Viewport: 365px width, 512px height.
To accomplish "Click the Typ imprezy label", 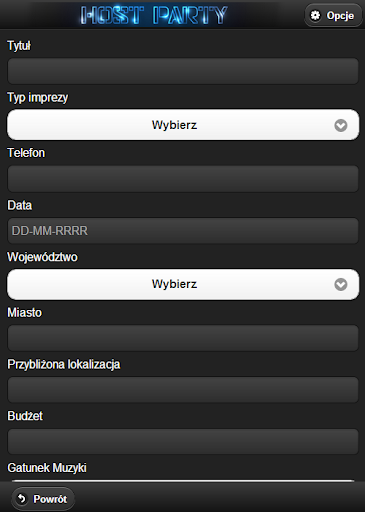I will [38, 98].
